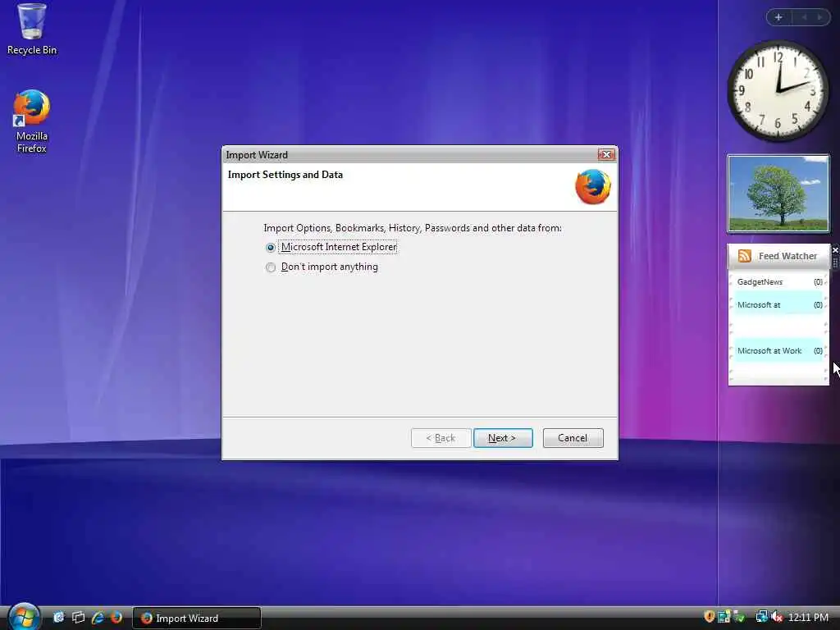Click the tree slideshow picture gadget

(x=778, y=194)
